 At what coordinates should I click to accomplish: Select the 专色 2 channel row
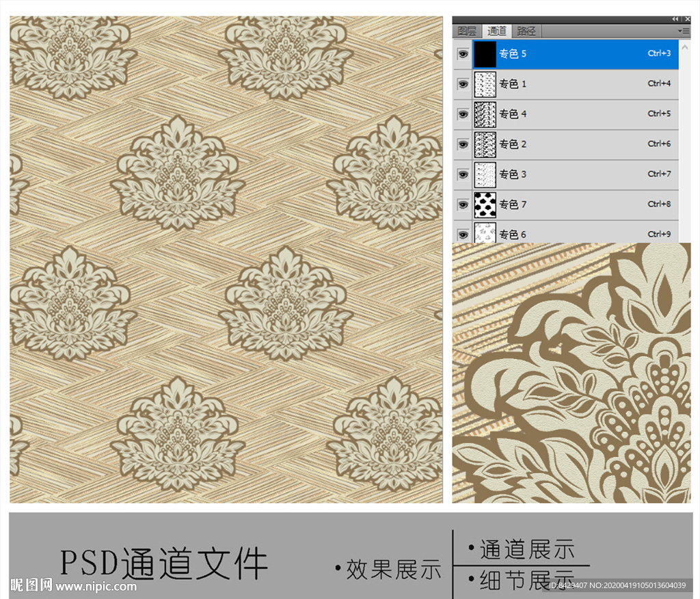(x=566, y=144)
